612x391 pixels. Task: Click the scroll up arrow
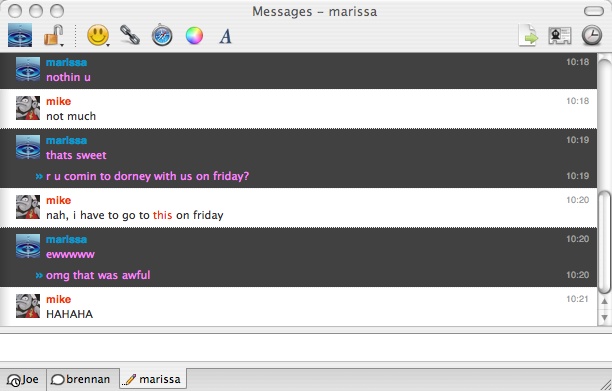pyautogui.click(x=604, y=301)
